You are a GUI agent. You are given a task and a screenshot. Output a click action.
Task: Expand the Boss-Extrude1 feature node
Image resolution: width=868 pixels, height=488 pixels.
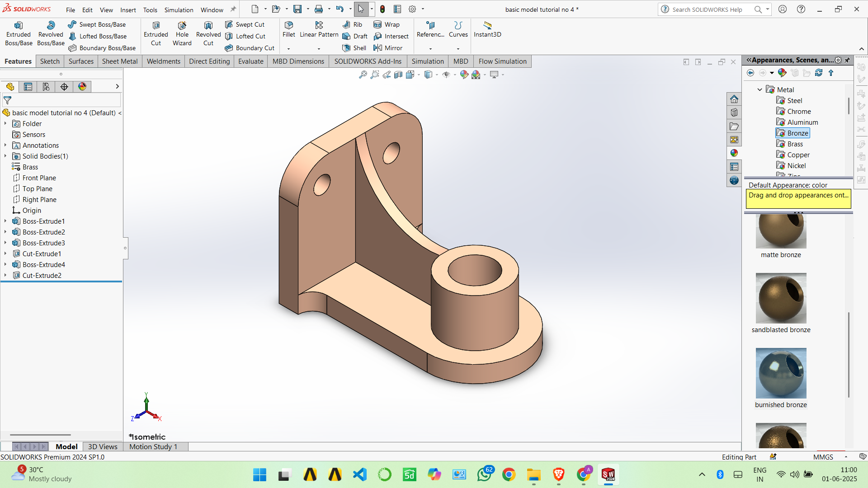pos(5,221)
